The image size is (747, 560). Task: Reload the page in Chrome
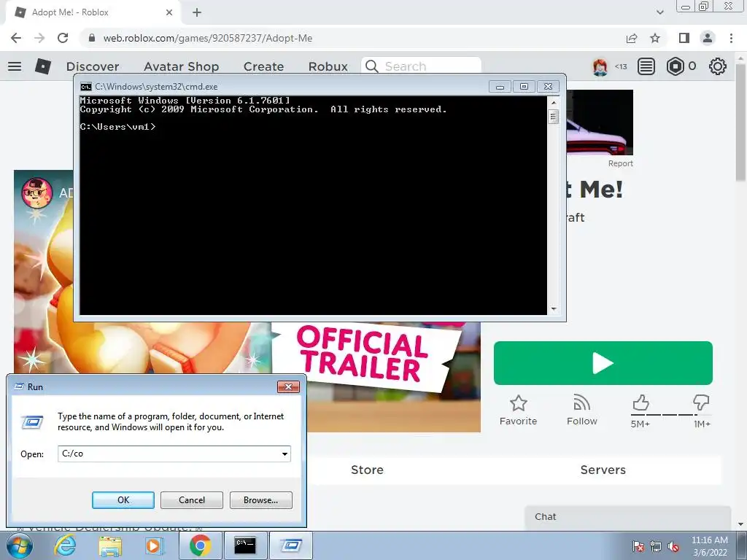(63, 38)
